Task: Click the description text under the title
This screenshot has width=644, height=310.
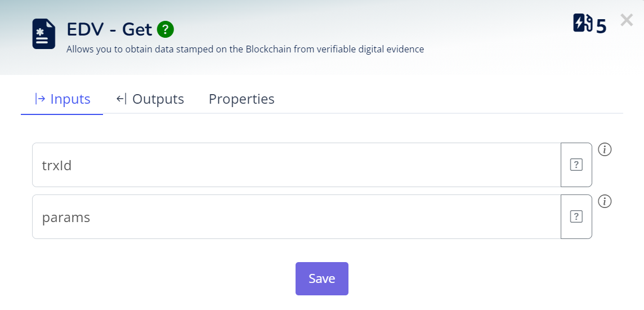Action: coord(245,49)
